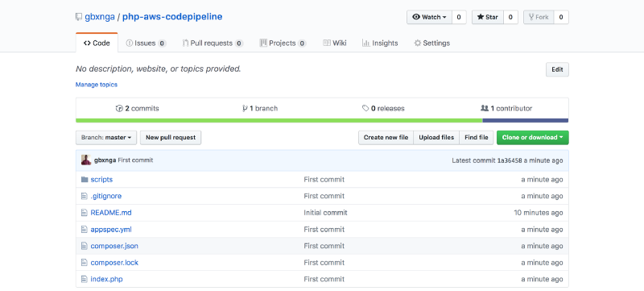Click gbxnga's avatar in the commit bar
The height and width of the screenshot is (291, 644).
click(86, 160)
